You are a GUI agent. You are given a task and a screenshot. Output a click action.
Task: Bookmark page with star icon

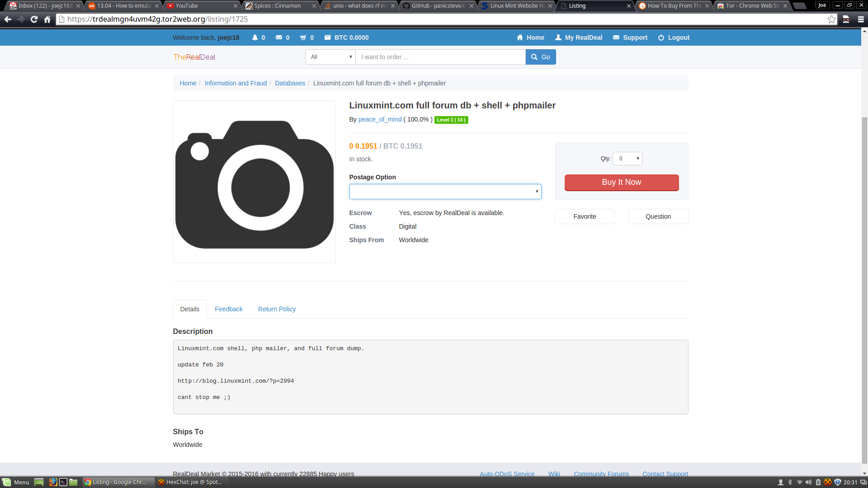tap(831, 19)
